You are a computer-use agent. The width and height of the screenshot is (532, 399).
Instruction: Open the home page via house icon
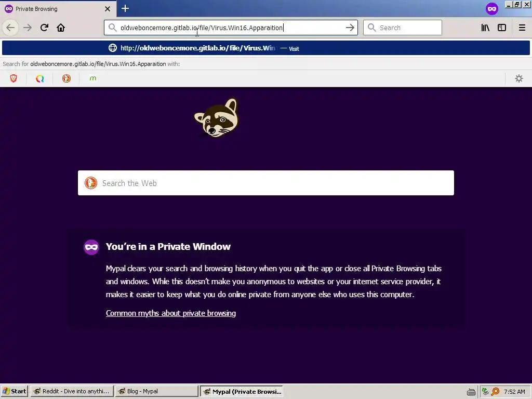[x=61, y=28]
